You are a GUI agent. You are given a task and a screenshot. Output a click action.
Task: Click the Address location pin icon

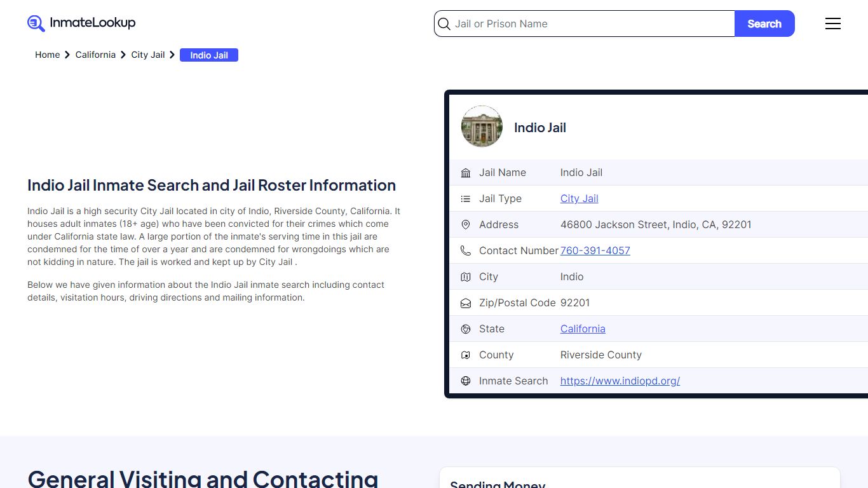tap(466, 225)
